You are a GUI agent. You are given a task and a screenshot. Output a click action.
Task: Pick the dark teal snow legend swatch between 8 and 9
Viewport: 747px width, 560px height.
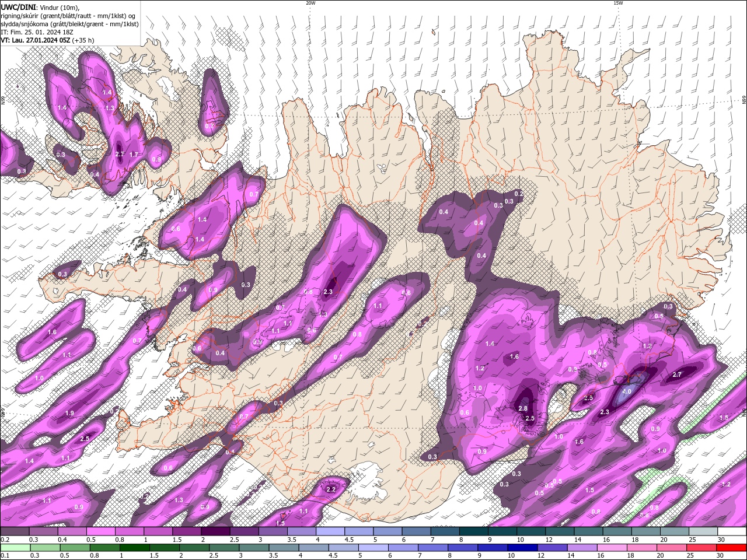click(x=474, y=531)
